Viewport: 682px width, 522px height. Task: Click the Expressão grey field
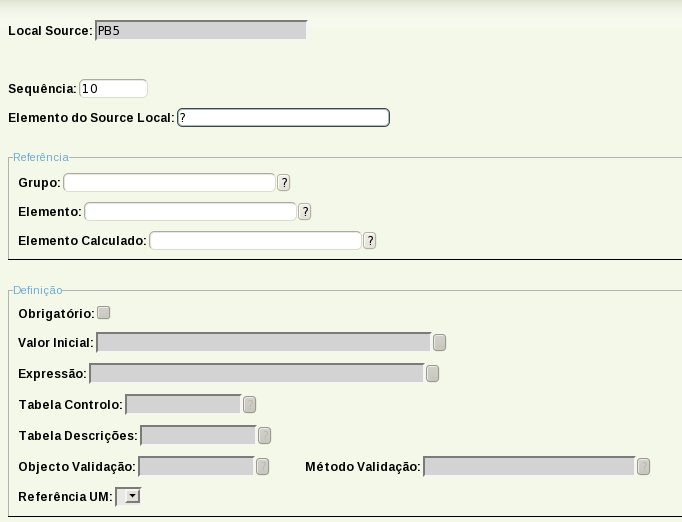256,374
